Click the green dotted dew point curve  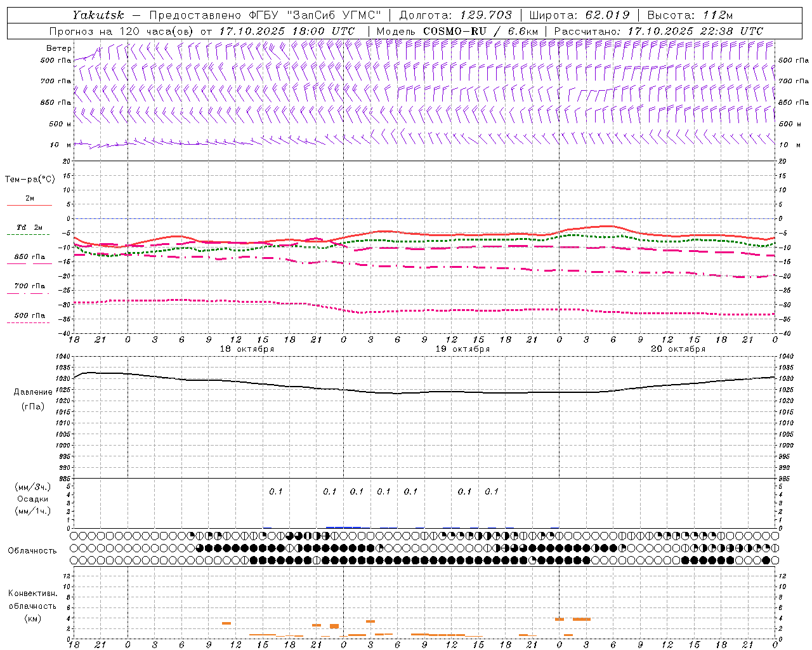424,241
